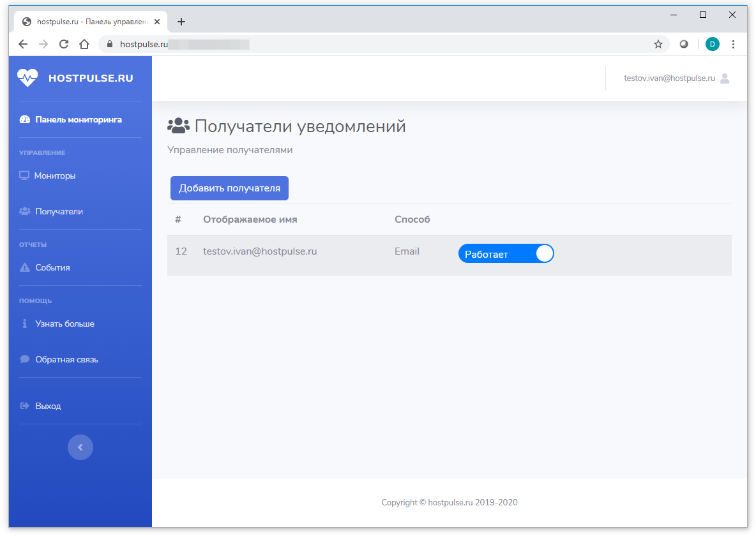
Task: Bookmark this page with the star icon
Action: coord(658,44)
